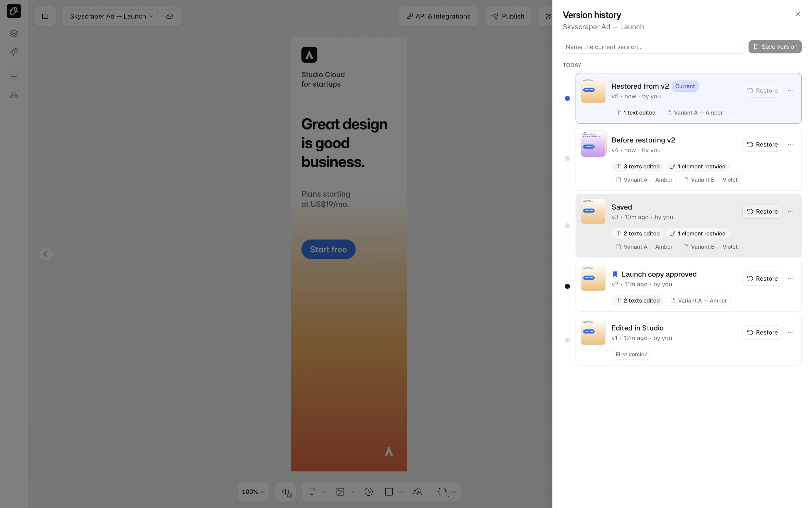Click the Saved v3 thumbnail
The height and width of the screenshot is (508, 812).
point(593,212)
